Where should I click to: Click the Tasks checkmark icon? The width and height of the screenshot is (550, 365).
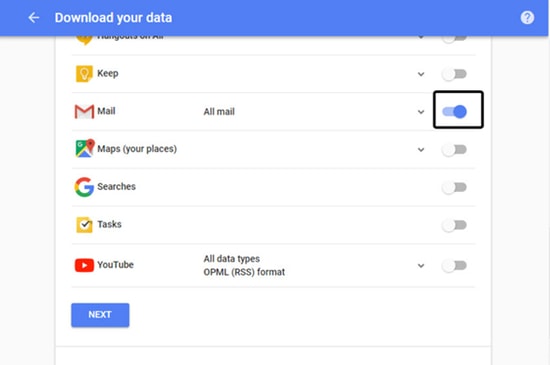point(84,224)
